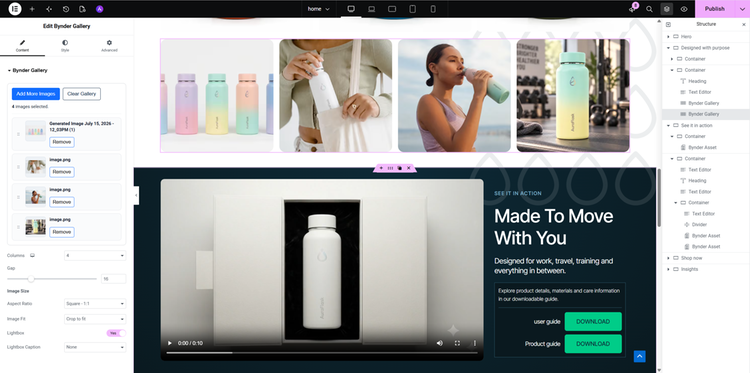
Task: Toggle the Lightbox switch
Action: click(116, 333)
